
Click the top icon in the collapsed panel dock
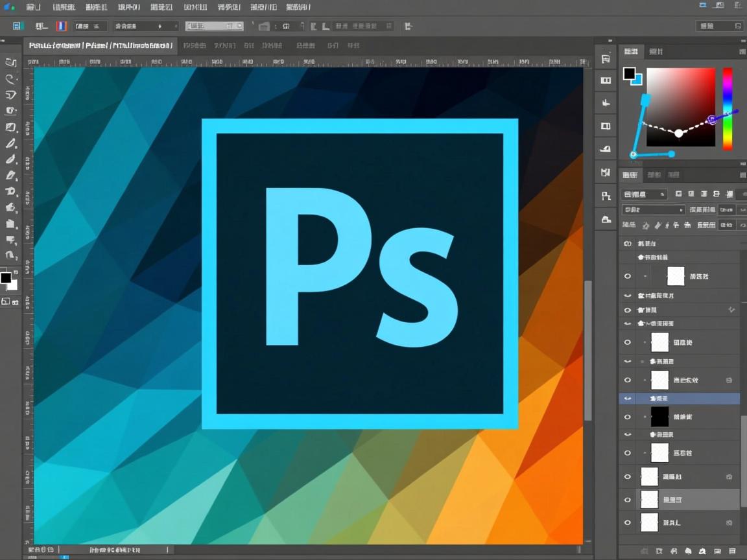click(606, 59)
